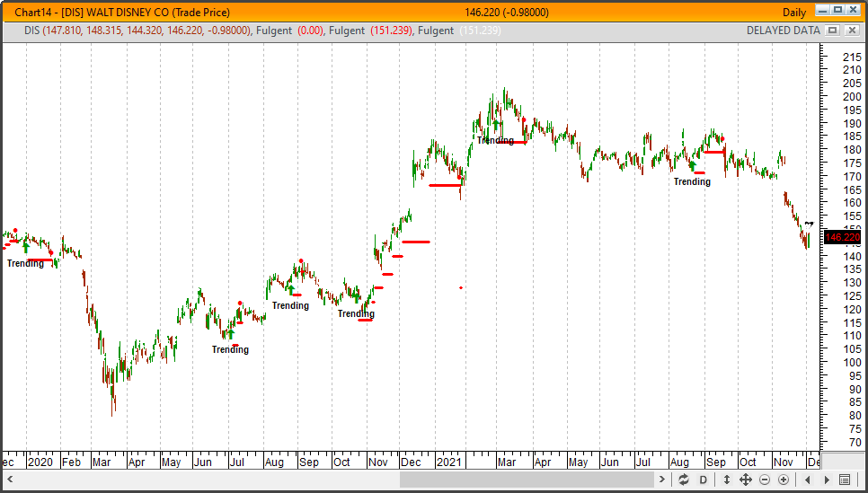Image resolution: width=868 pixels, height=493 pixels.
Task: Zoom out with the minus circle icon
Action: tap(765, 480)
